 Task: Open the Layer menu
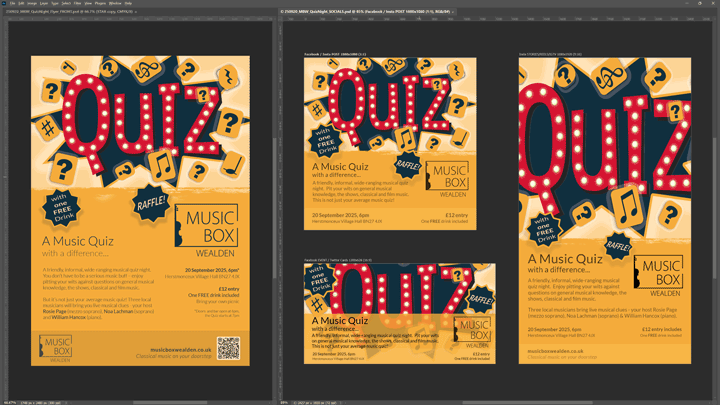(x=44, y=3)
